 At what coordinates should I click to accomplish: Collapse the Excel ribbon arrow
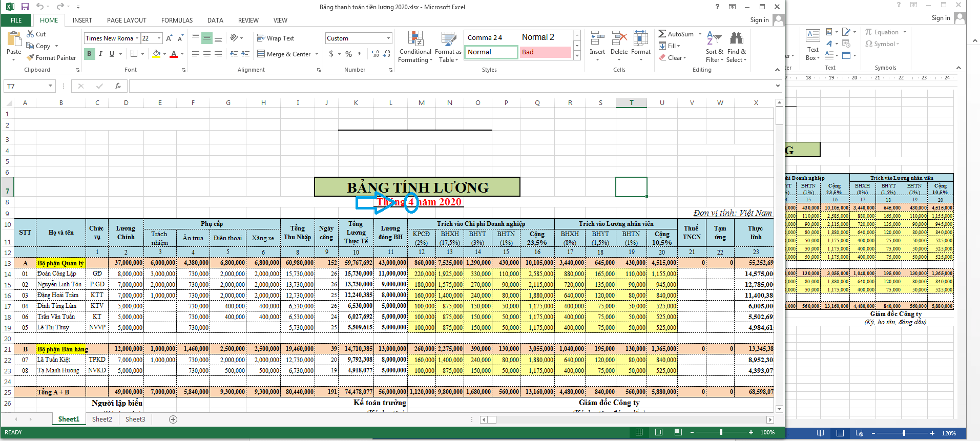pyautogui.click(x=777, y=70)
